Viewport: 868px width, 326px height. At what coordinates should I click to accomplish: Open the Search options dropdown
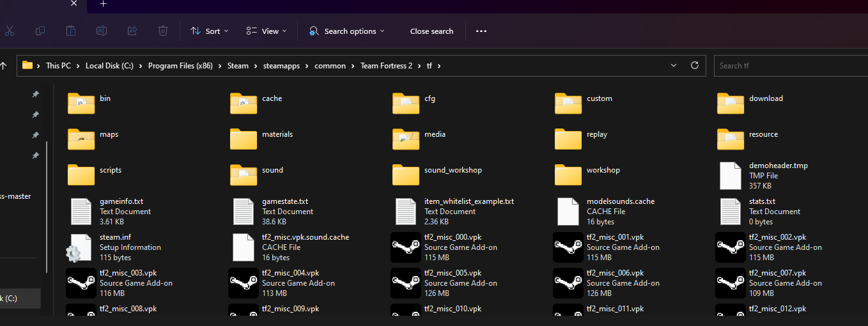pyautogui.click(x=346, y=31)
